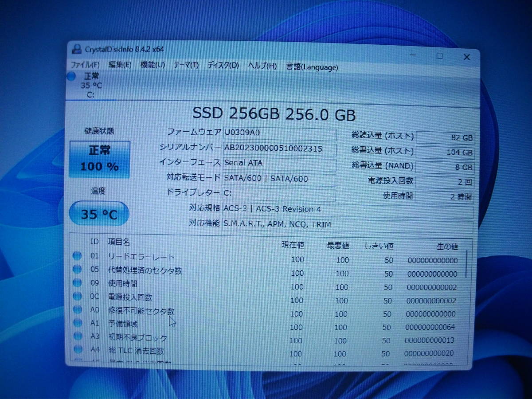This screenshot has height=399, width=532.
Task: Select the 総 TLC 消去回数 row name
Action: pyautogui.click(x=136, y=351)
